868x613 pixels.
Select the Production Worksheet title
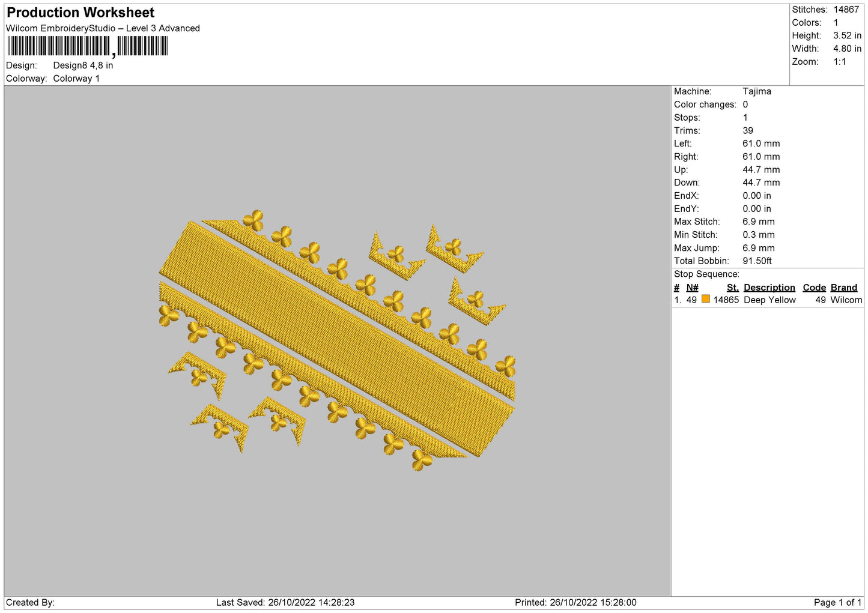80,13
